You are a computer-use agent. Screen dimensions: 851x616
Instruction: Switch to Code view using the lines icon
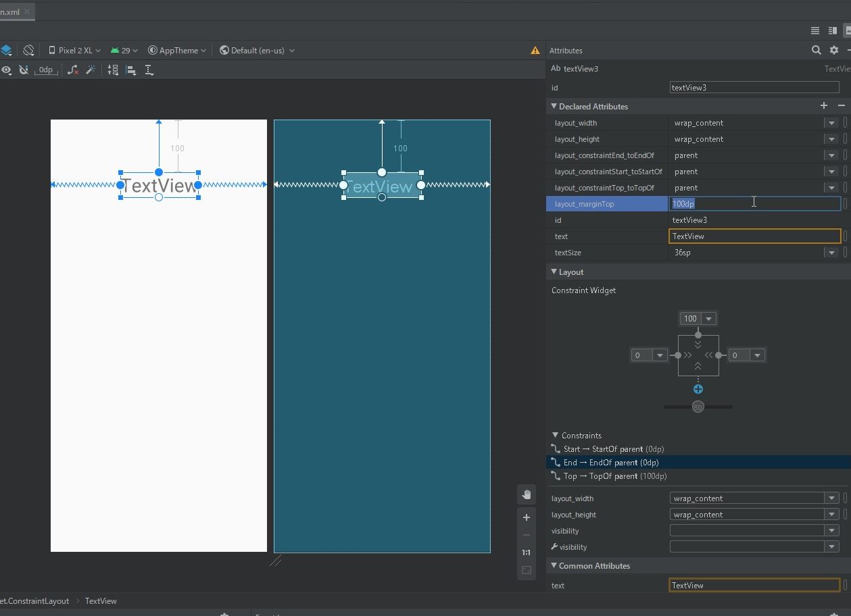tap(814, 30)
